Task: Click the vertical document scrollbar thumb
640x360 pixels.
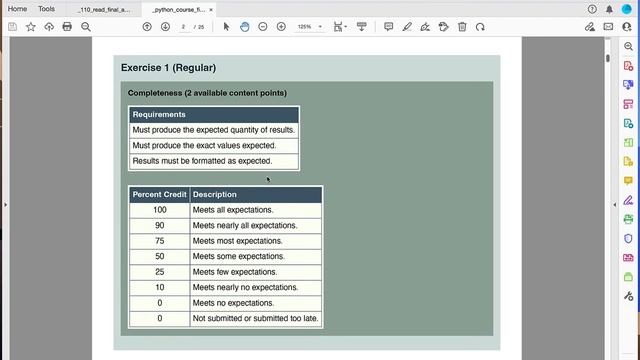Action: (608, 58)
